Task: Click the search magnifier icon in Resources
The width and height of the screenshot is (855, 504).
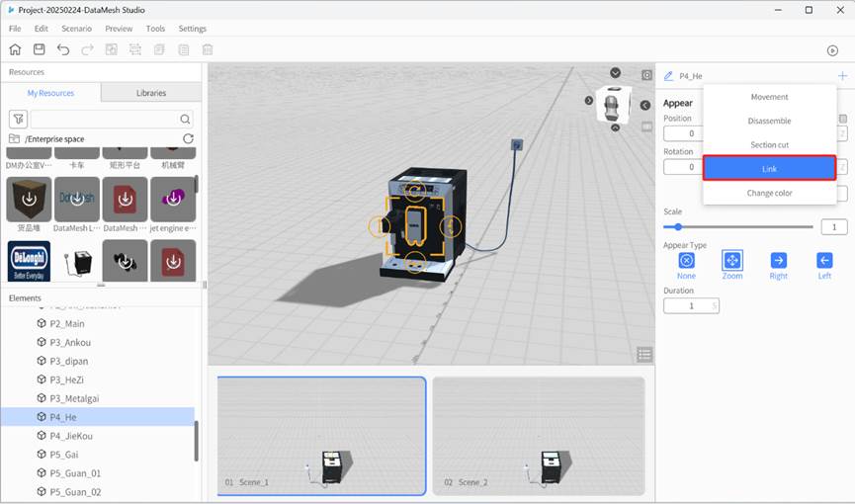Action: point(185,119)
